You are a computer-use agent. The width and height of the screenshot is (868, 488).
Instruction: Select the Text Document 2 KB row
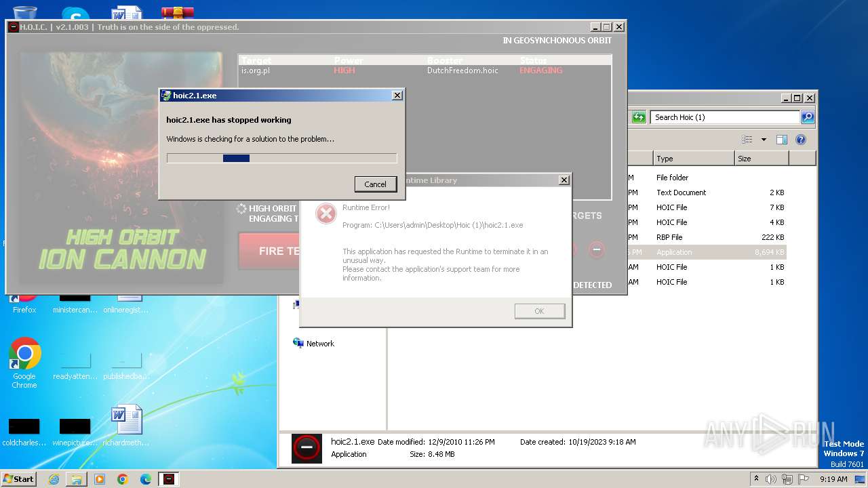[707, 192]
